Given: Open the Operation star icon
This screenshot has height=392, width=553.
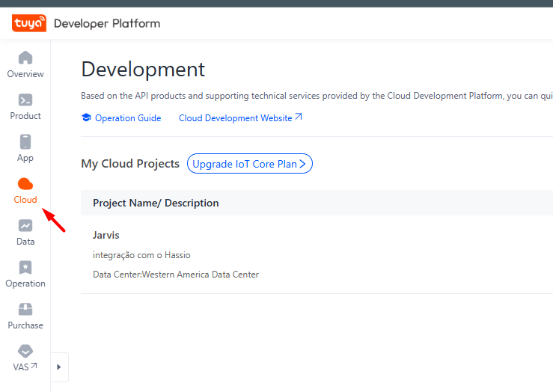Looking at the screenshot, I should [x=25, y=268].
